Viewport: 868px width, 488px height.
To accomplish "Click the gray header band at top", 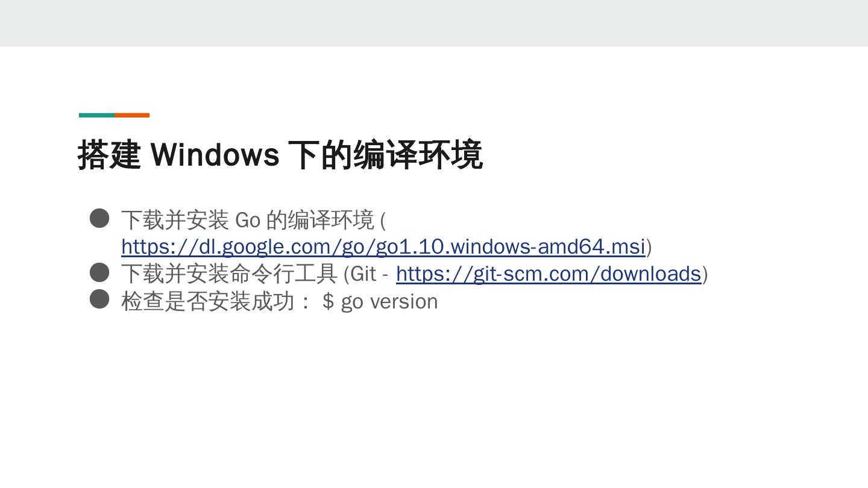I will [x=434, y=23].
